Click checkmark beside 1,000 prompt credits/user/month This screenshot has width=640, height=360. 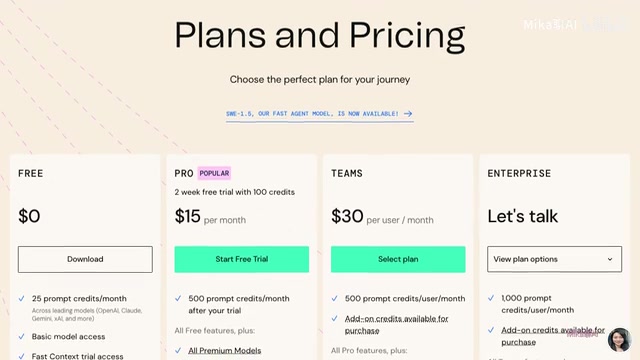491,298
